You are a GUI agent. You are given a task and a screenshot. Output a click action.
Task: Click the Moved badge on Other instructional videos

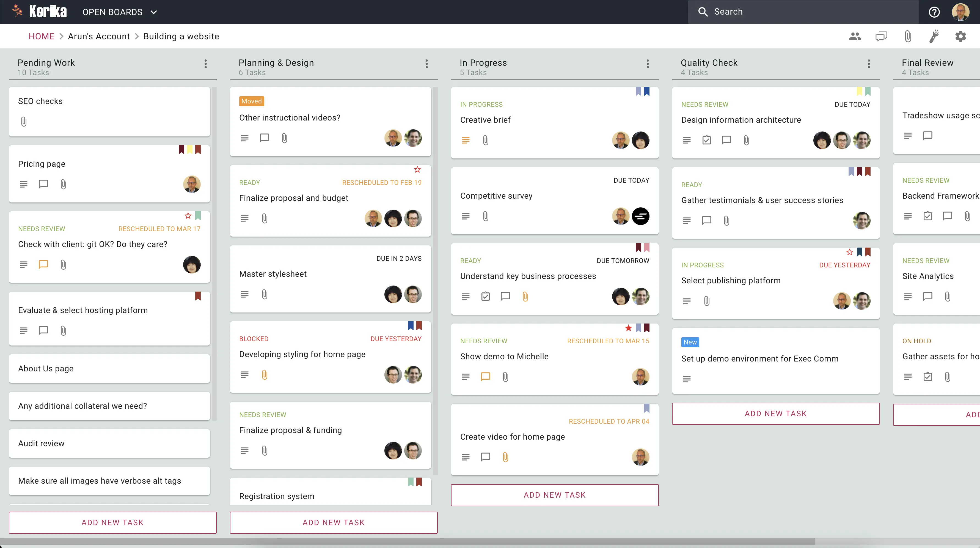click(252, 101)
